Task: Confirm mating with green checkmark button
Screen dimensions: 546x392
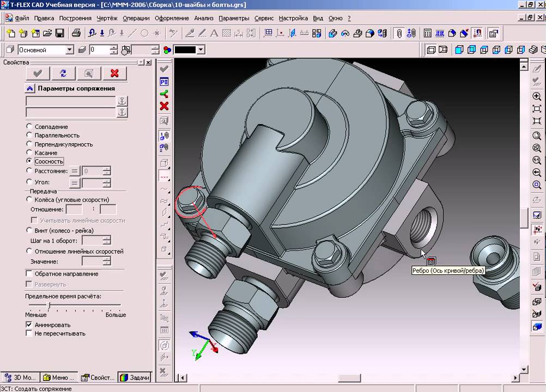Action: 38,73
